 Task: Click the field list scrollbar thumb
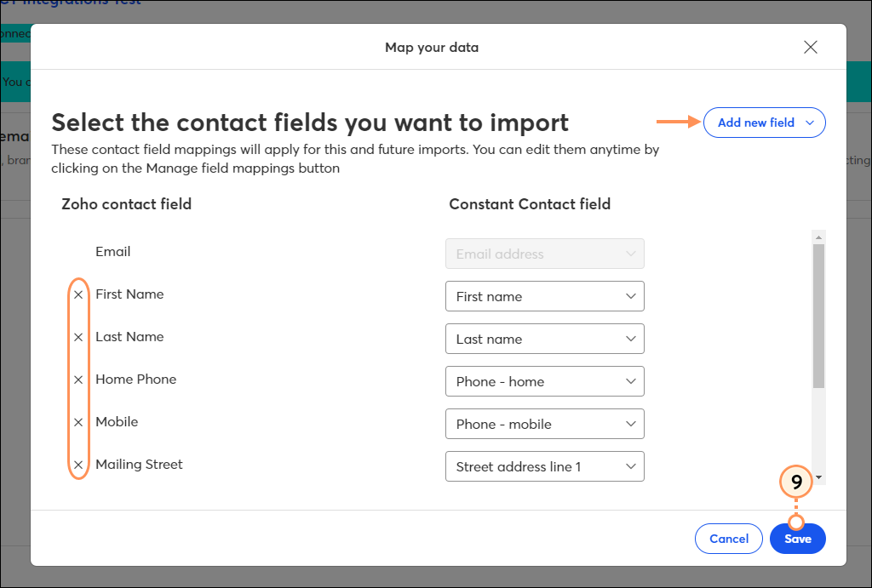coord(818,317)
